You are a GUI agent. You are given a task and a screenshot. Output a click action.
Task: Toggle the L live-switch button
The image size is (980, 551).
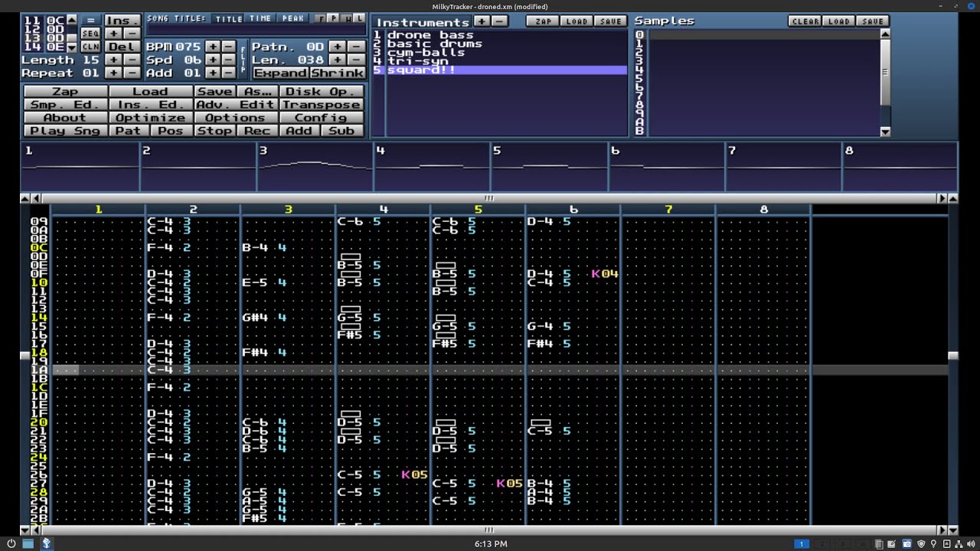359,18
